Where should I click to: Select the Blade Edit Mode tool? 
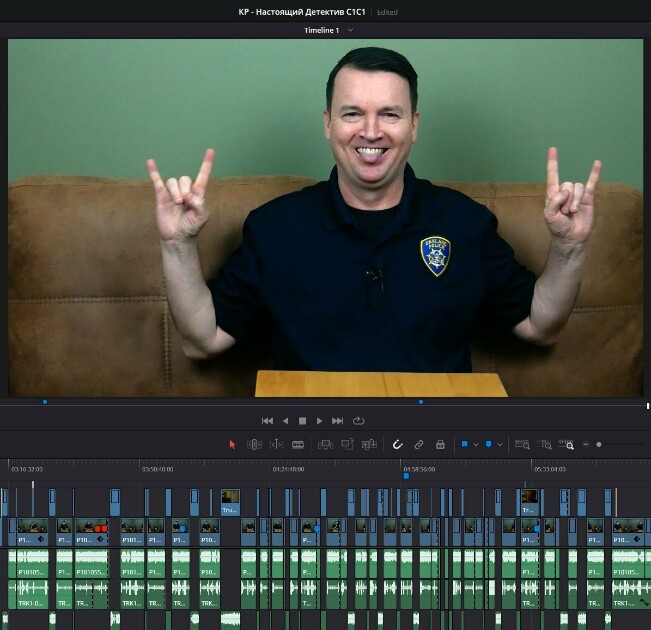(x=298, y=445)
